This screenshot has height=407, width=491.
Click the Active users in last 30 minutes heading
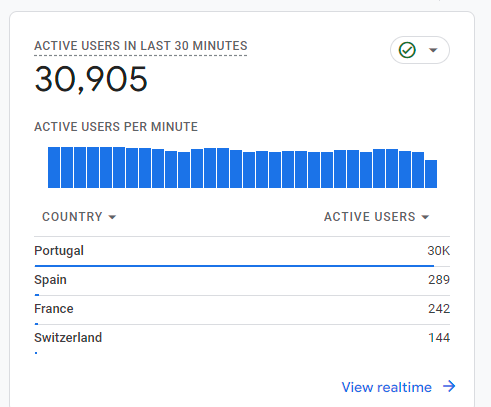click(141, 46)
